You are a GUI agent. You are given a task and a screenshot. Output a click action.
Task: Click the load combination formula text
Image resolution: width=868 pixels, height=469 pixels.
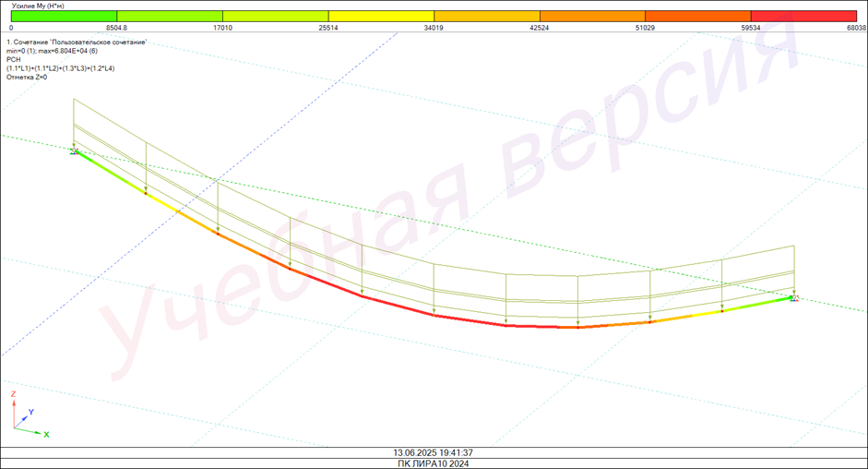[61, 68]
